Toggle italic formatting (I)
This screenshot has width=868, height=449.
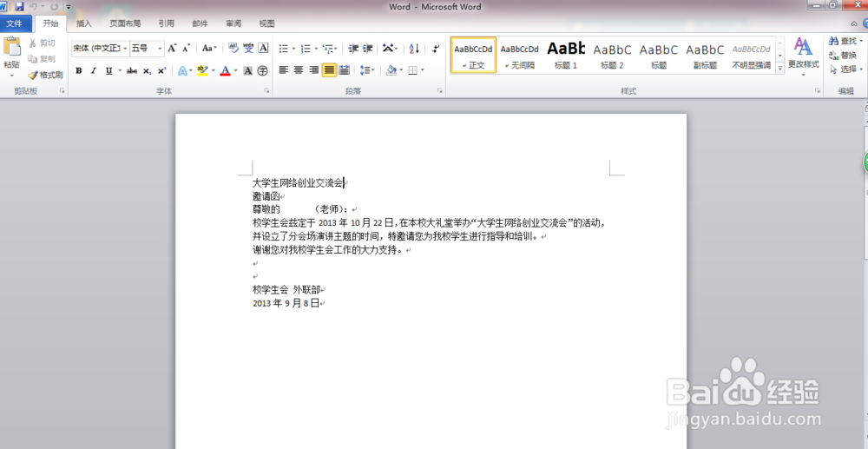click(x=94, y=71)
